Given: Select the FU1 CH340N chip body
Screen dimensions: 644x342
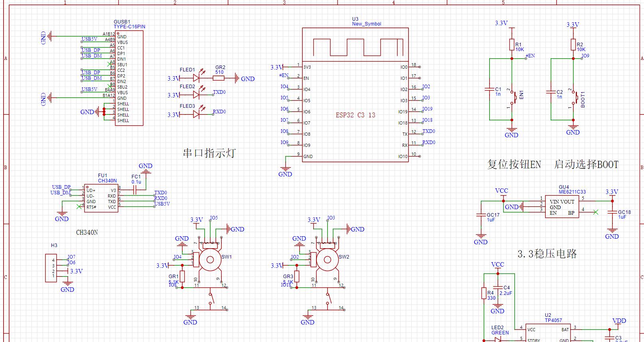Looking at the screenshot, I should pyautogui.click(x=101, y=198).
